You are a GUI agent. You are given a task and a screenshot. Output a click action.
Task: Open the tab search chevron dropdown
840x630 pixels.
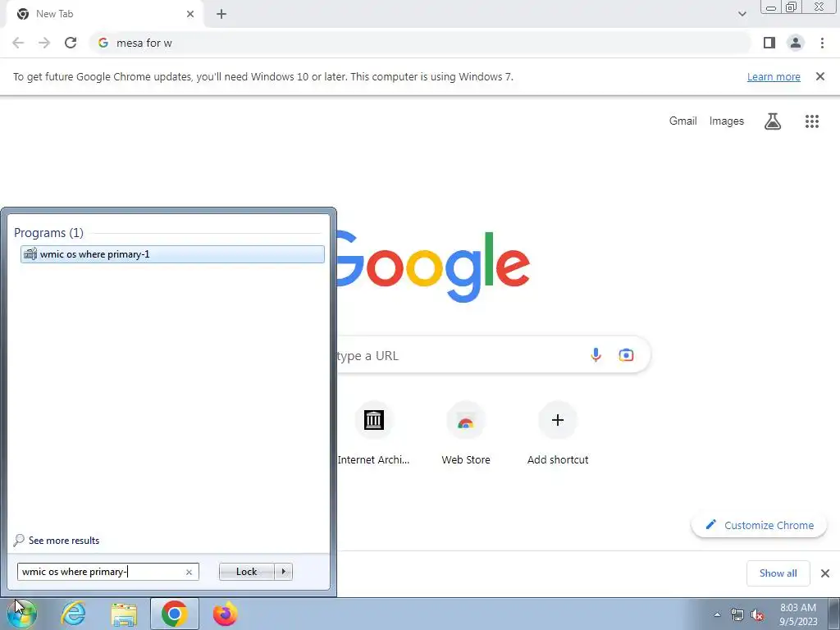coord(742,14)
